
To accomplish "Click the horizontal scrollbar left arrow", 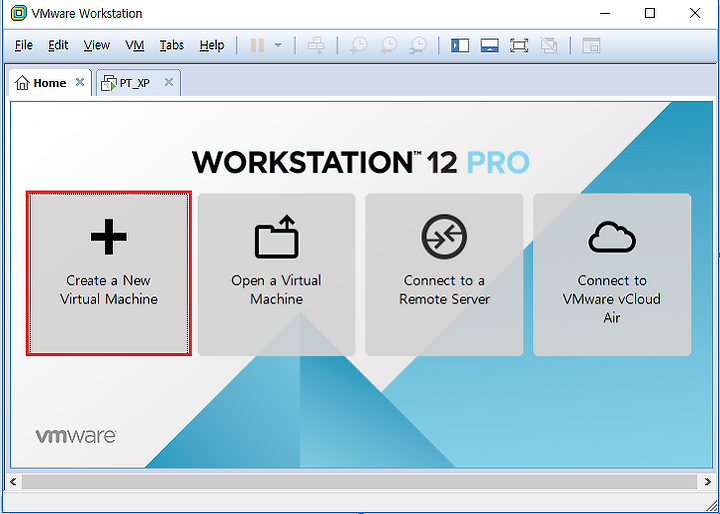I will 13,481.
